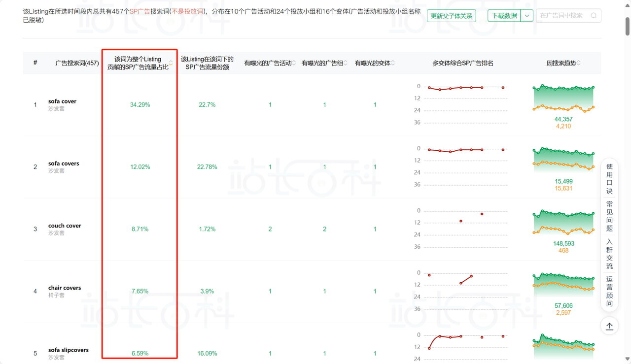This screenshot has width=631, height=364.
Task: Click the 12.02% traffic share value
Action: (140, 167)
